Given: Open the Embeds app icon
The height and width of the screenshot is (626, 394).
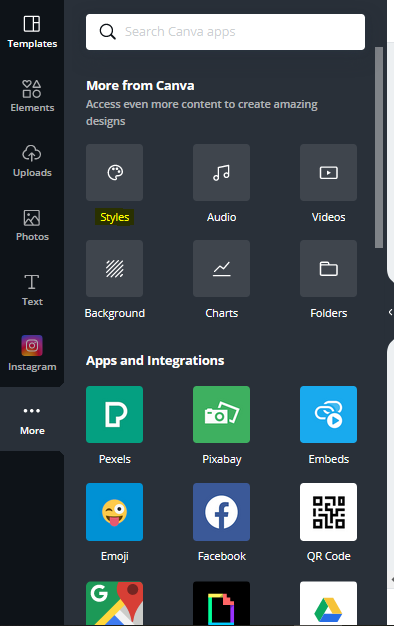Looking at the screenshot, I should (329, 414).
